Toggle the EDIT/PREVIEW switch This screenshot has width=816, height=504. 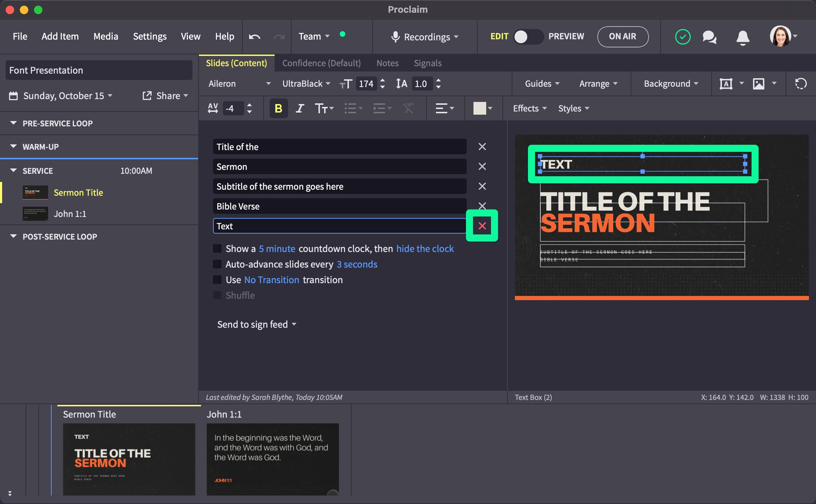coord(528,36)
